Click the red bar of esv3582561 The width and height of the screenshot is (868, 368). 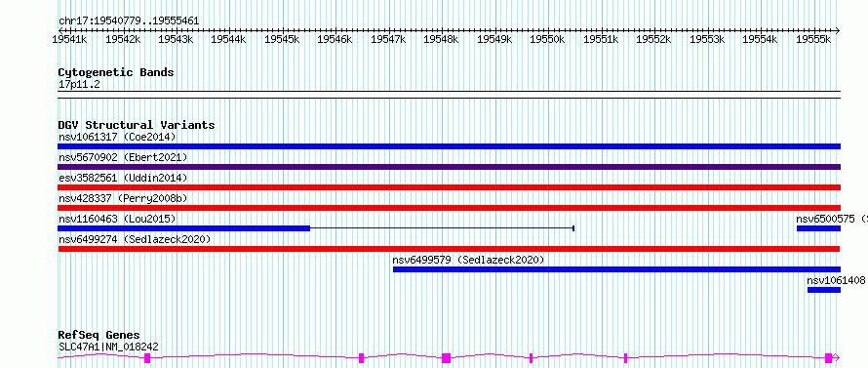pos(449,187)
